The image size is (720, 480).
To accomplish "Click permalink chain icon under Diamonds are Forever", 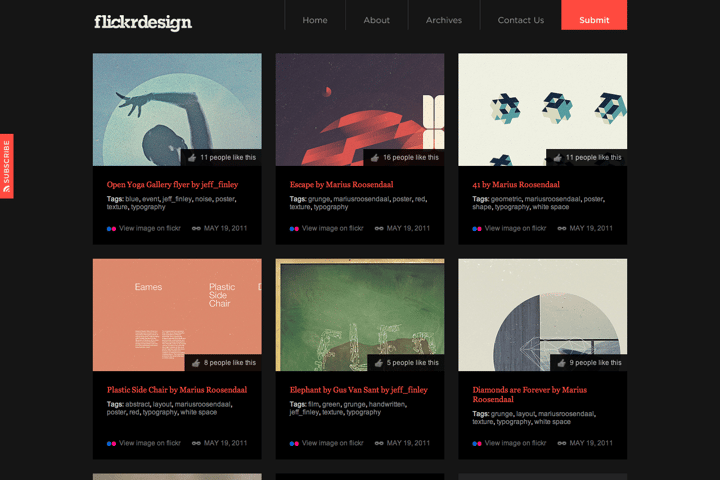I will coord(562,443).
